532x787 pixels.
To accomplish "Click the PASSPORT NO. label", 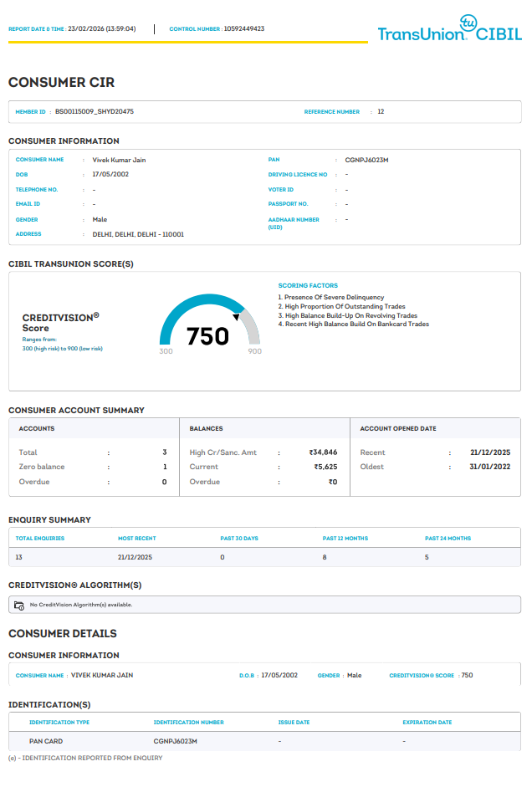I will pyautogui.click(x=288, y=204).
